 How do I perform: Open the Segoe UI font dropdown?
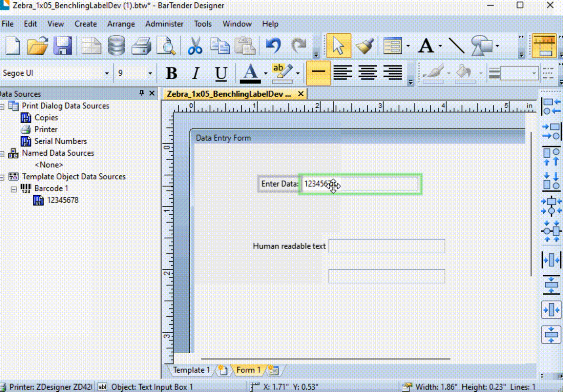[107, 73]
